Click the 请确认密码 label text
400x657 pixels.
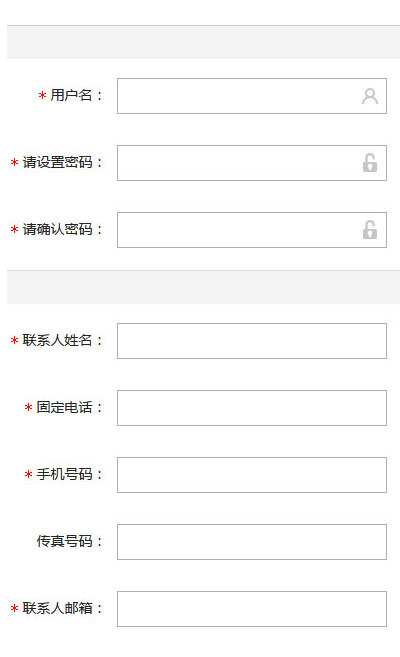click(x=57, y=229)
